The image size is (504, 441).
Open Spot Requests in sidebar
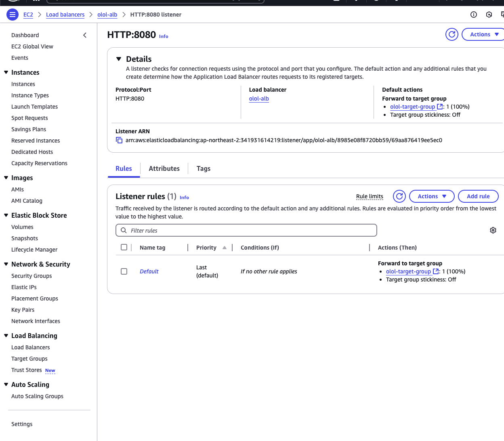point(29,118)
